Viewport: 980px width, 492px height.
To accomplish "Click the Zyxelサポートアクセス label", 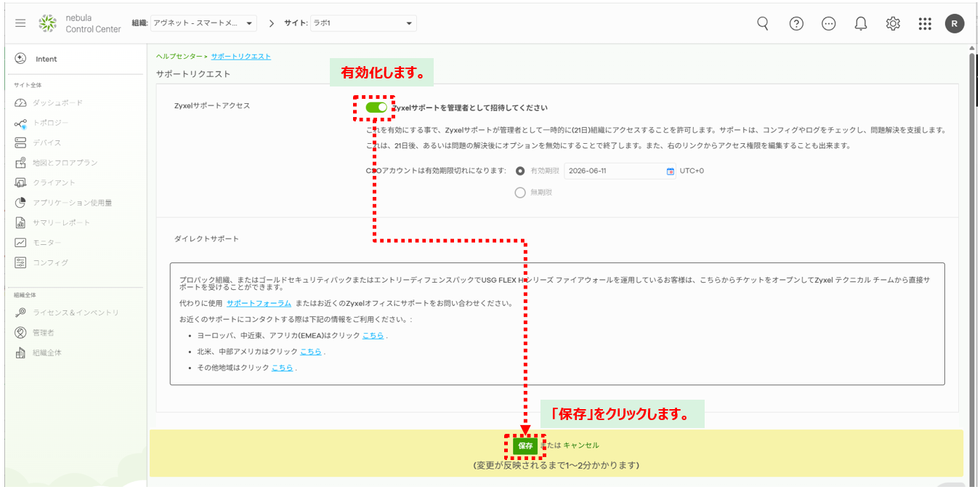I will (211, 106).
